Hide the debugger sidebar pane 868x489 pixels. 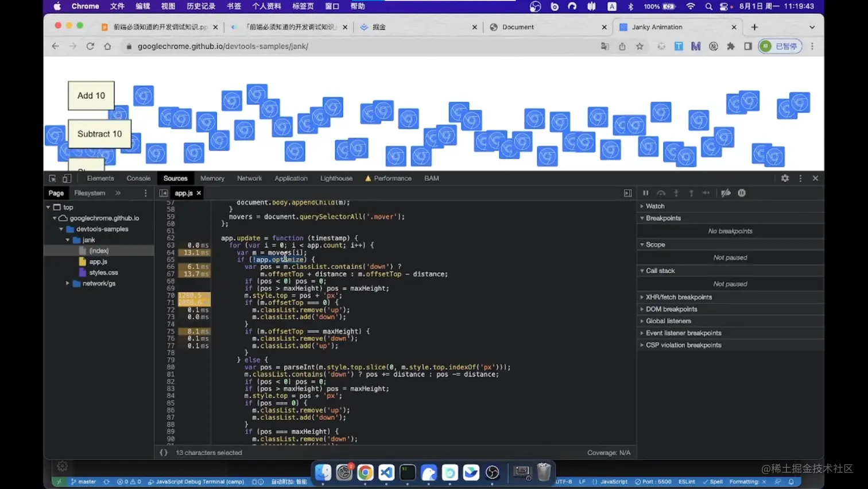627,193
